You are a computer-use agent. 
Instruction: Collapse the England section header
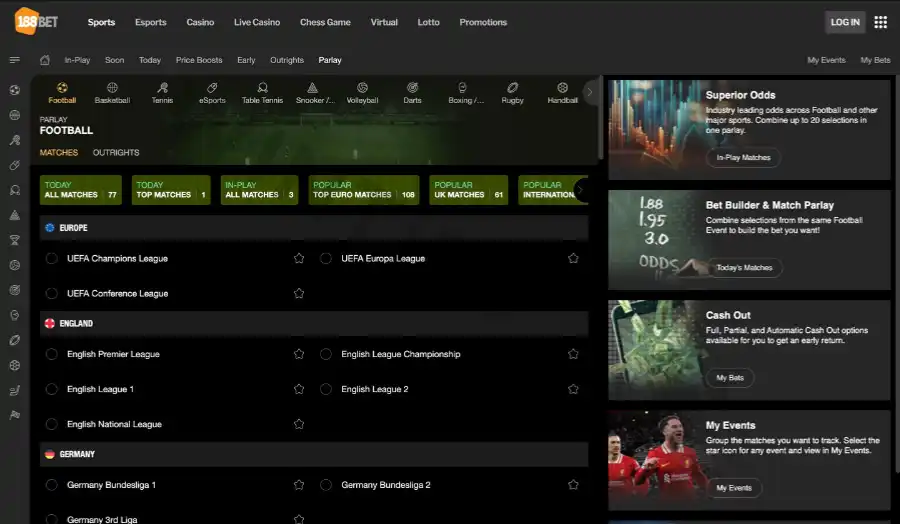[314, 323]
